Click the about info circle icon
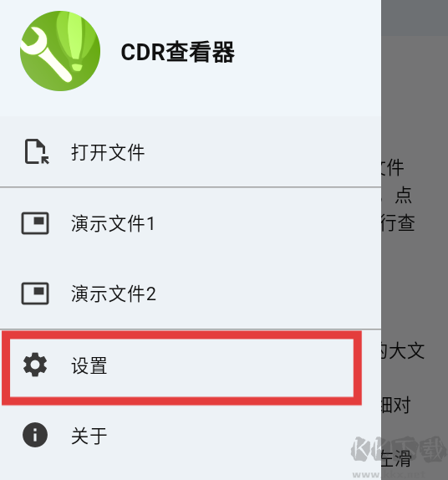Screen dimensions: 448x480 point(35,435)
